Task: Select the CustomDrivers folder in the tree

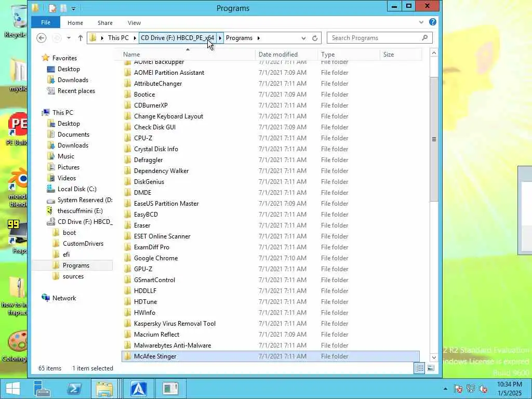Action: click(x=83, y=243)
